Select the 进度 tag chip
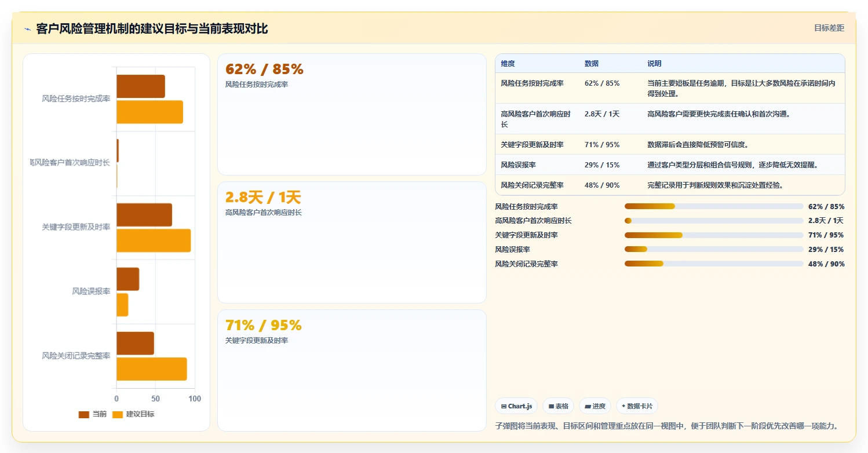 [x=595, y=406]
